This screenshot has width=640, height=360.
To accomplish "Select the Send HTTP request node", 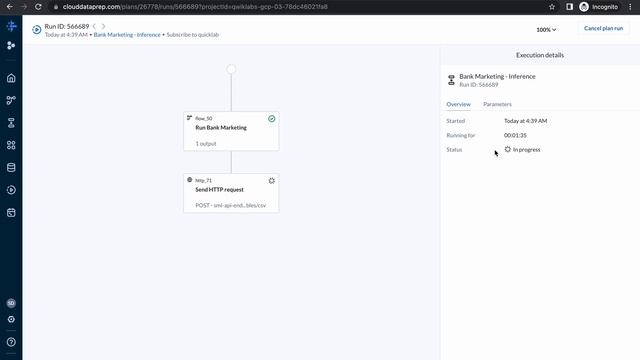I will click(x=231, y=193).
